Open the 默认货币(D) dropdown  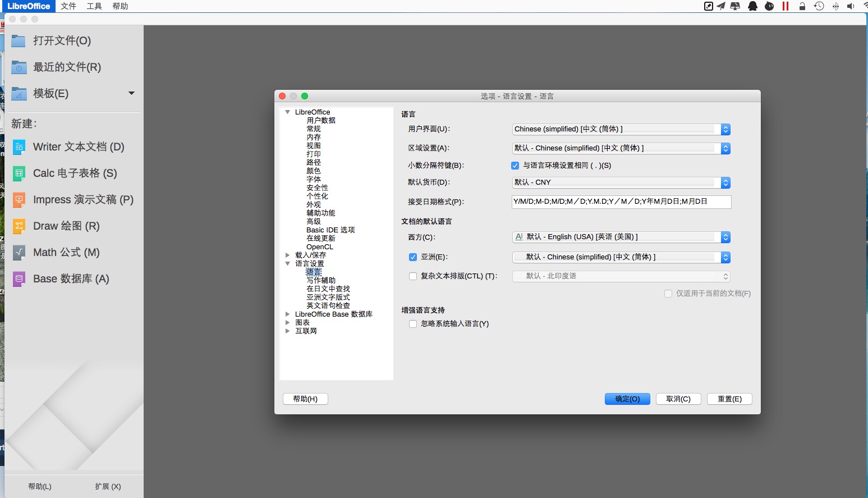point(622,182)
